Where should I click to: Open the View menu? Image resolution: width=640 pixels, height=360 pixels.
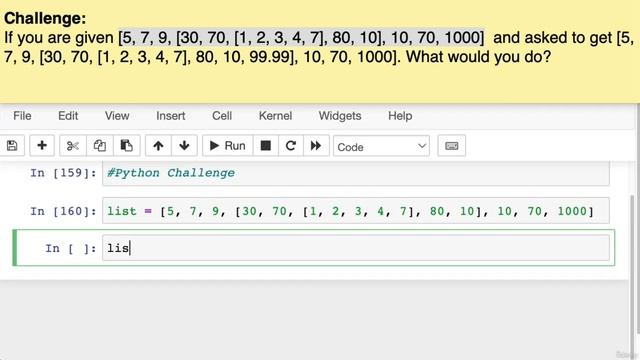click(117, 116)
